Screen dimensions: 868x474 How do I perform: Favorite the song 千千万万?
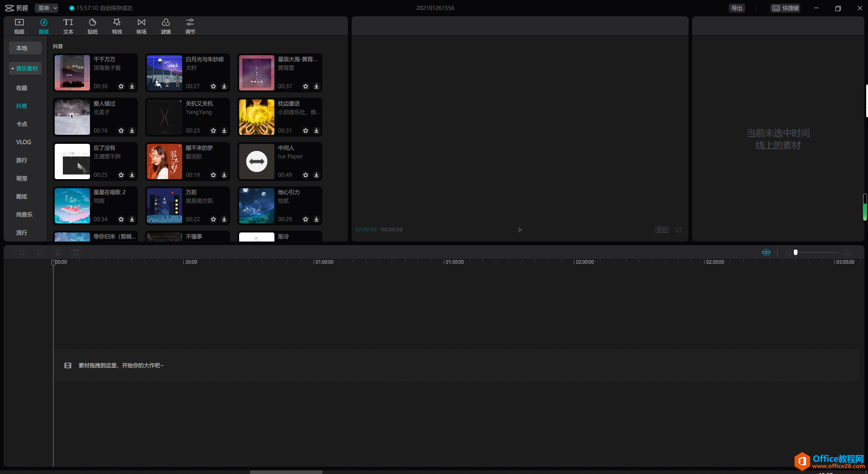pyautogui.click(x=121, y=86)
